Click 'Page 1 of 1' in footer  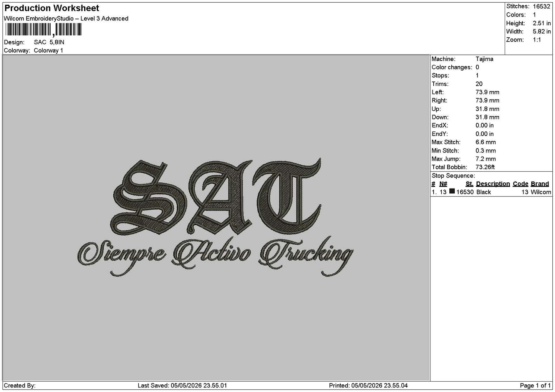click(x=535, y=385)
